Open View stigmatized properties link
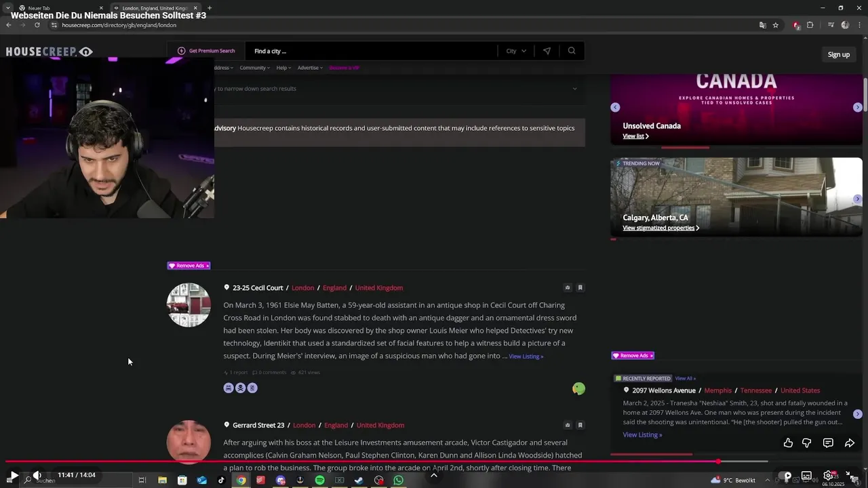 660,228
